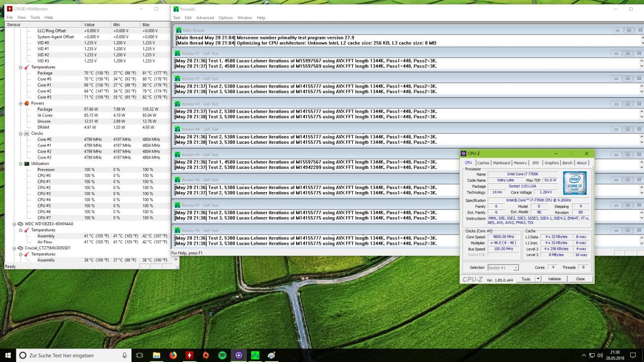Click the Main thread window icon
644x362 pixels.
click(178, 30)
